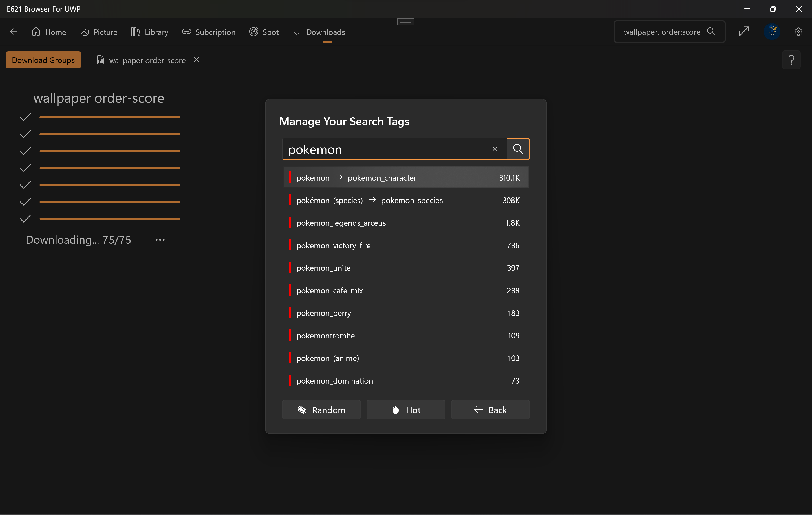Open the three dots download menu
This screenshot has width=812, height=515.
point(160,240)
